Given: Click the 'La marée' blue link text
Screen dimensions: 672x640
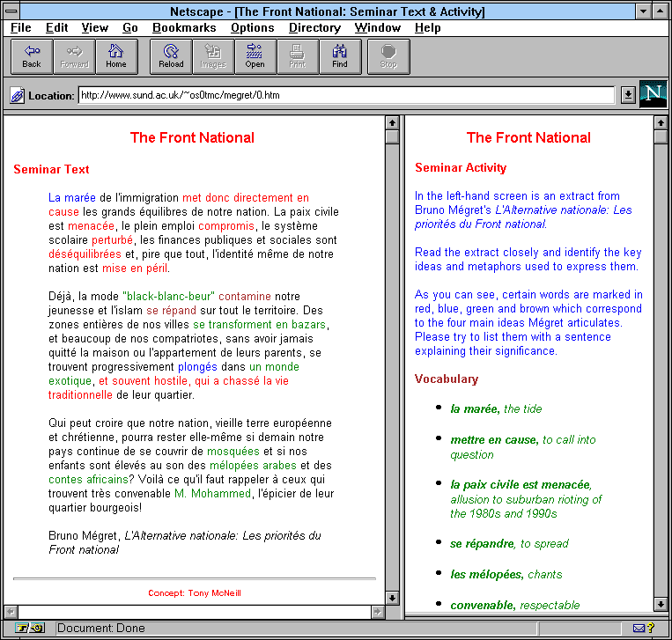Looking at the screenshot, I should pos(72,198).
